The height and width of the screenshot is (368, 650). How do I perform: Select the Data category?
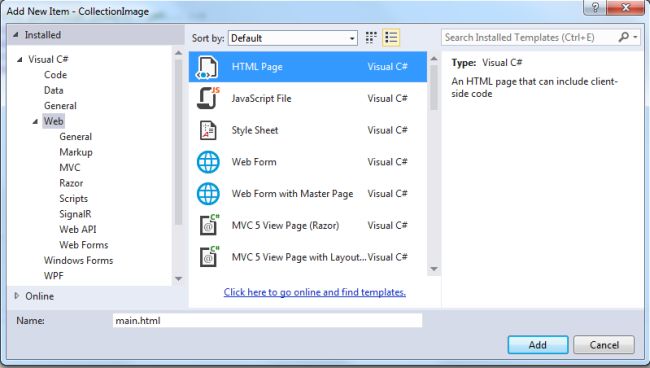(54, 90)
